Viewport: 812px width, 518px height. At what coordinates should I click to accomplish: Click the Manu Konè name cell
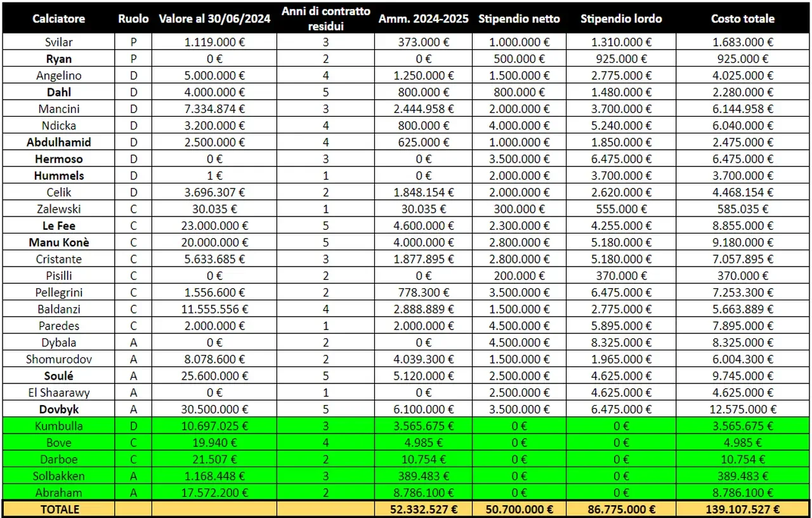tap(58, 242)
